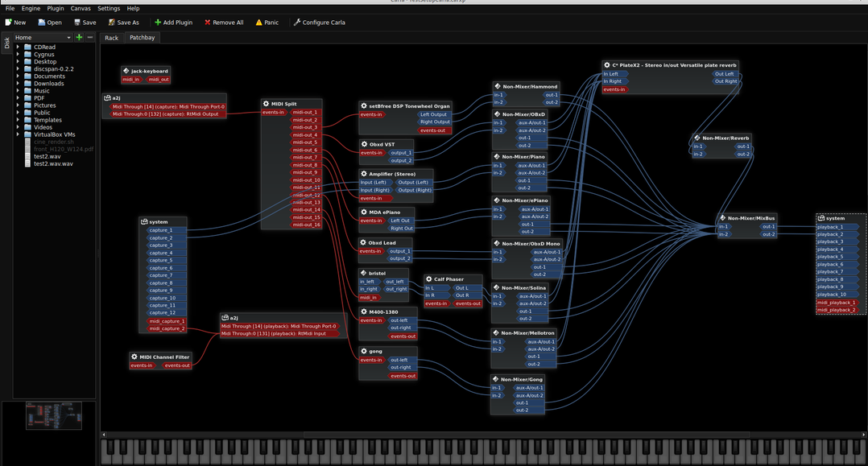
Task: Open the Help menu
Action: point(133,8)
